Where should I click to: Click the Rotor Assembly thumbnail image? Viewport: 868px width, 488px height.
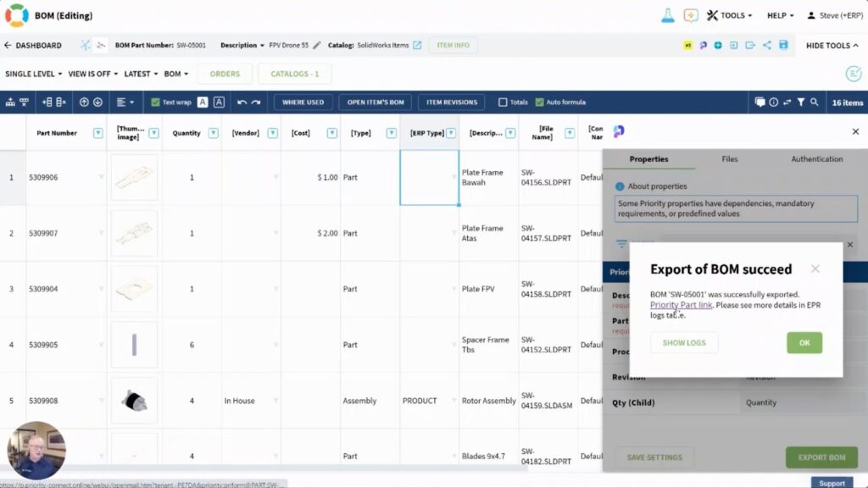point(134,401)
